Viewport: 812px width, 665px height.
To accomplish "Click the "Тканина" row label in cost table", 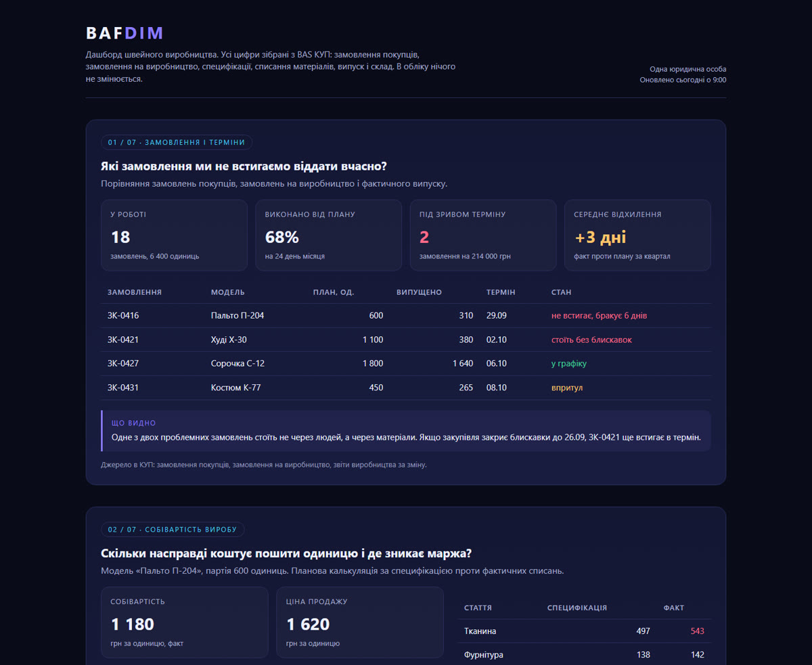I will click(x=480, y=631).
